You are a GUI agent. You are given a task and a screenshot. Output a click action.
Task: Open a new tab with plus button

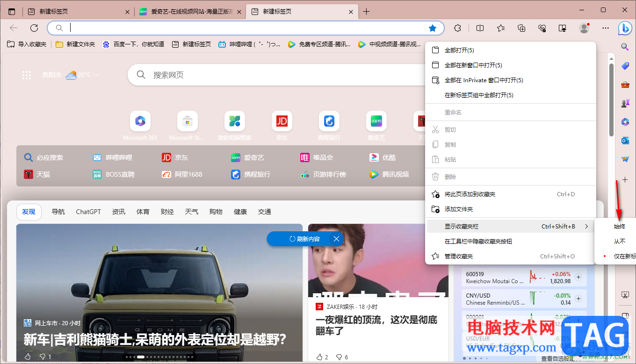tap(366, 12)
